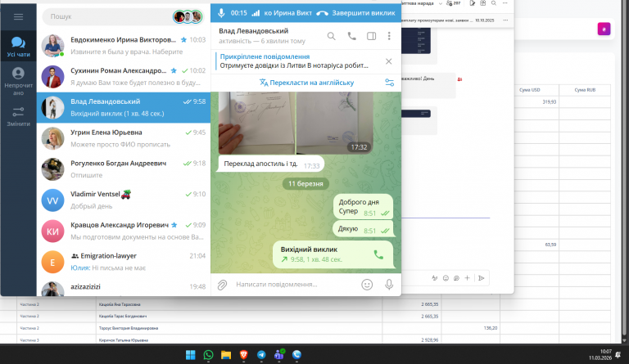Open the Teams apps grid icon

[x=483, y=3]
